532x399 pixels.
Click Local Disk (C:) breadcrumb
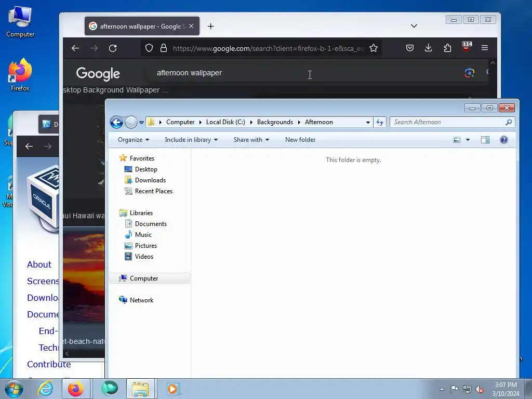[x=225, y=122]
